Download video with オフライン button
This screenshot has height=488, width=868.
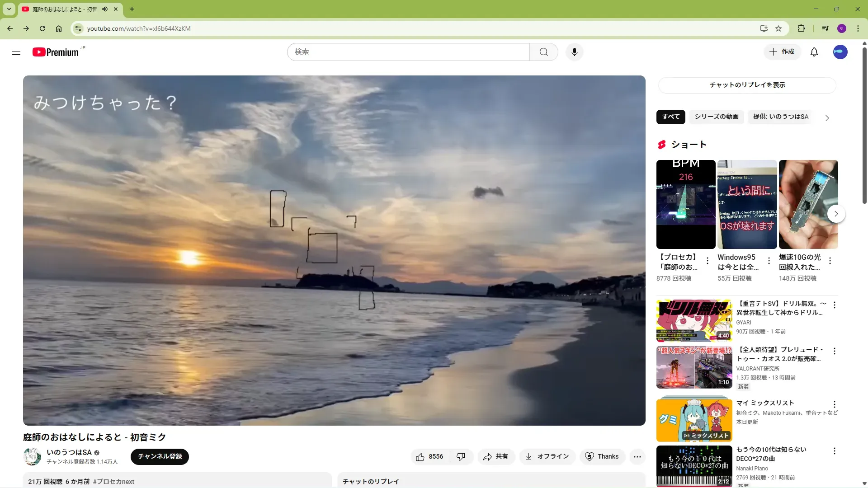pos(547,457)
